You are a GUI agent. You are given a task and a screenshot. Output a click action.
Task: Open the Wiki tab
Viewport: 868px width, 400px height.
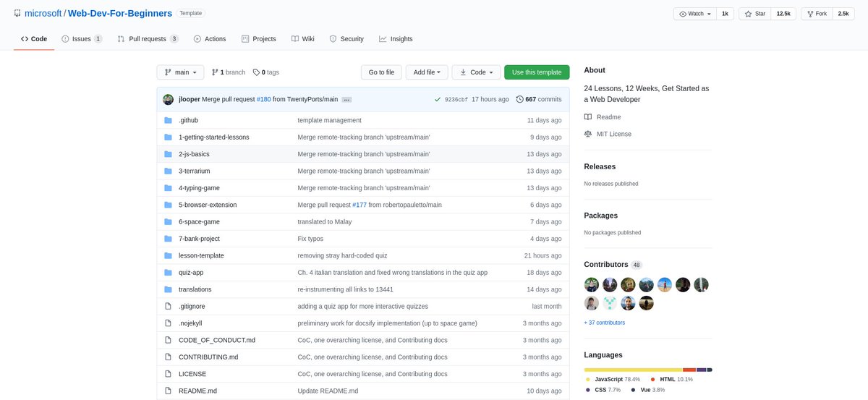(x=303, y=39)
